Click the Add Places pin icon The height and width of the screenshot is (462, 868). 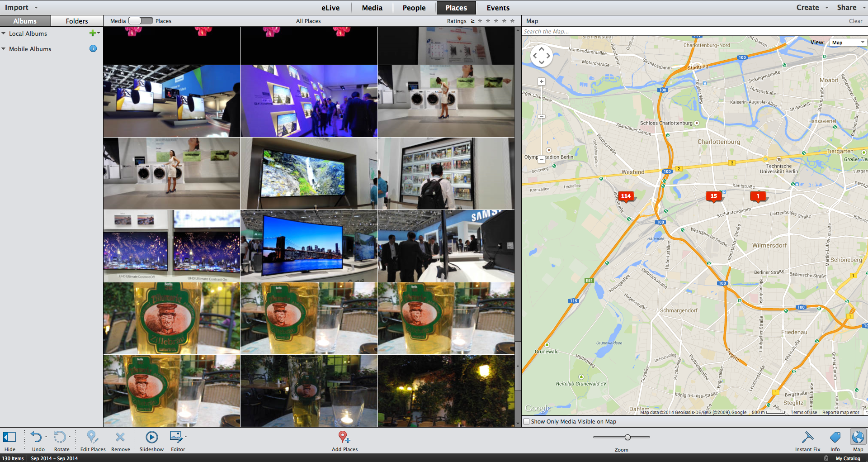(x=344, y=437)
